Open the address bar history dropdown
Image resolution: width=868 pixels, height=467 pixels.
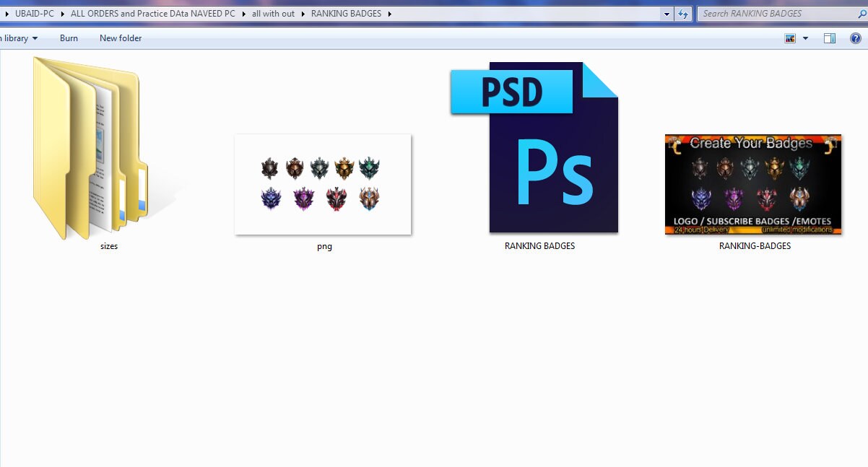pos(667,14)
